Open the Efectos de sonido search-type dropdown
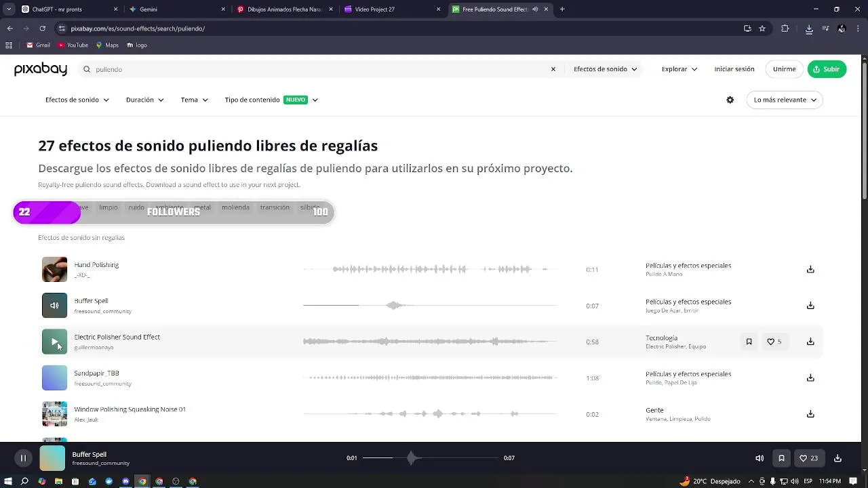Viewport: 868px width, 488px height. 606,69
